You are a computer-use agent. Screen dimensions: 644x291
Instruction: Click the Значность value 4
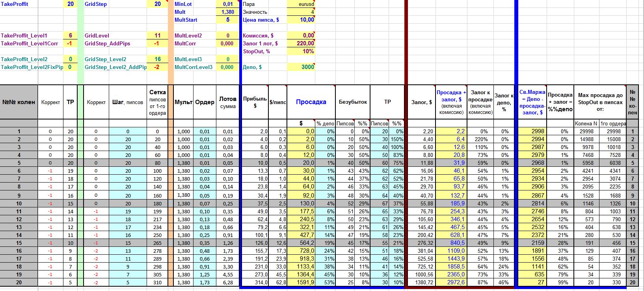[x=301, y=12]
